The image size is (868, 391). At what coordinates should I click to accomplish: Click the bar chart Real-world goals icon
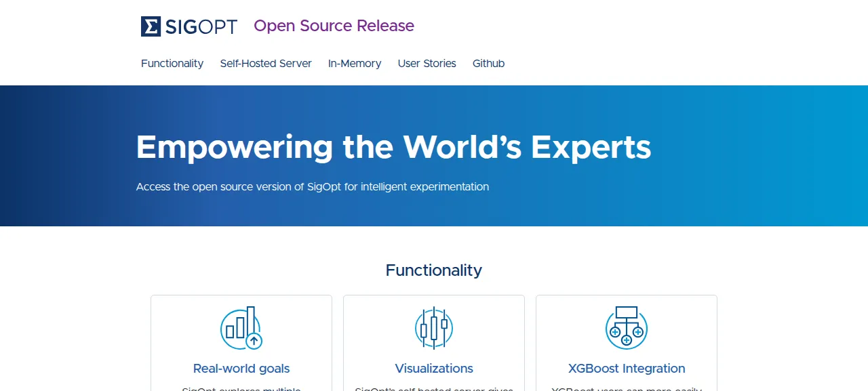(x=241, y=328)
